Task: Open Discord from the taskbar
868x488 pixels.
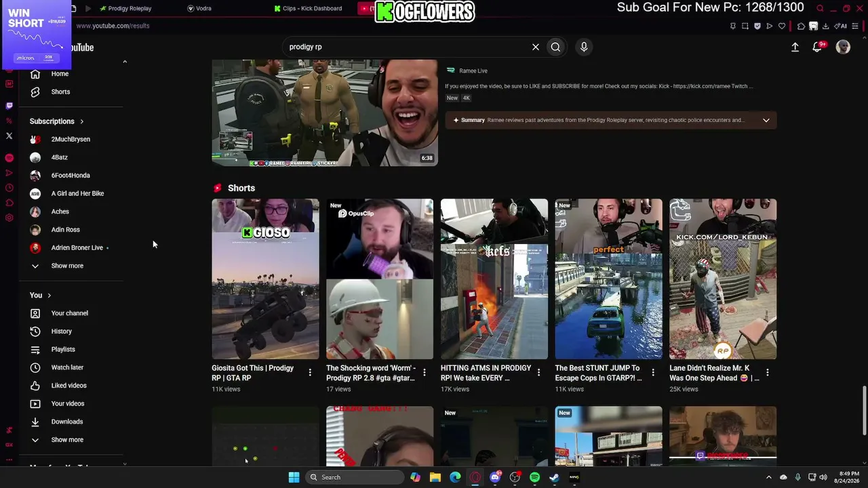Action: [495, 477]
